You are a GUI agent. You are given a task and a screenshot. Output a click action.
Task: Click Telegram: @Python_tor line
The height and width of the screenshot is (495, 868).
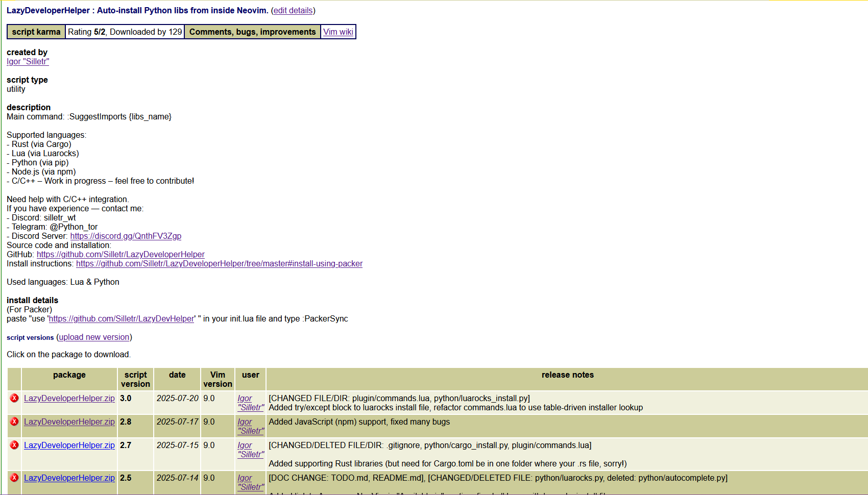[52, 227]
